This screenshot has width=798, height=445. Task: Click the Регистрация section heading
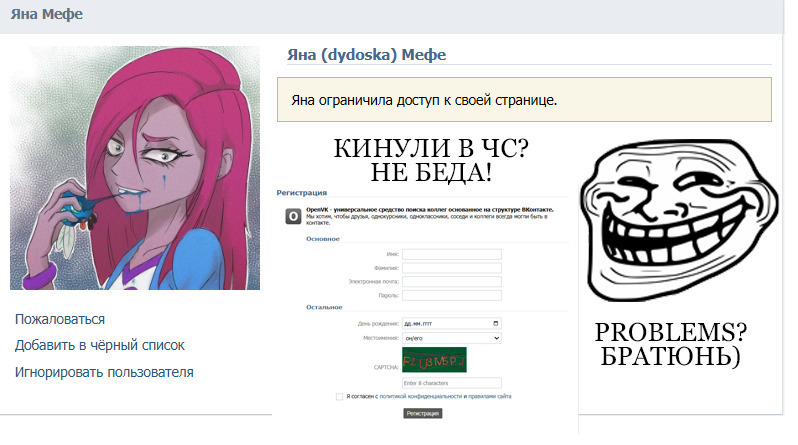(x=302, y=192)
